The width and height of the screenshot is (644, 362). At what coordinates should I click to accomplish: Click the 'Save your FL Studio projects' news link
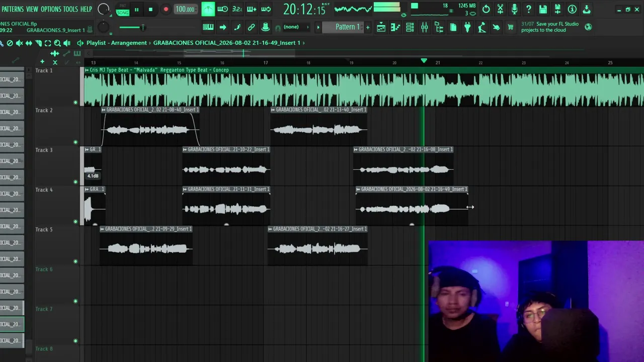(550, 27)
